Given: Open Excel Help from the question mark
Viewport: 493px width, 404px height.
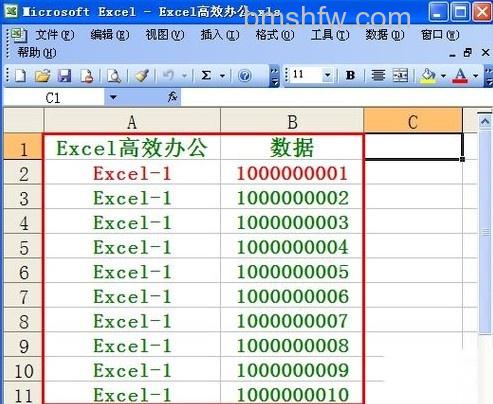Looking at the screenshot, I should click(x=245, y=76).
